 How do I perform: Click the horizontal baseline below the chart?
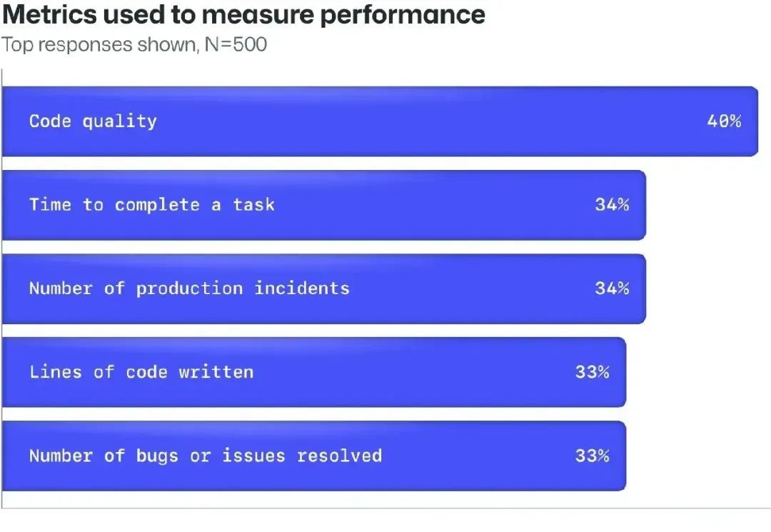(385, 508)
